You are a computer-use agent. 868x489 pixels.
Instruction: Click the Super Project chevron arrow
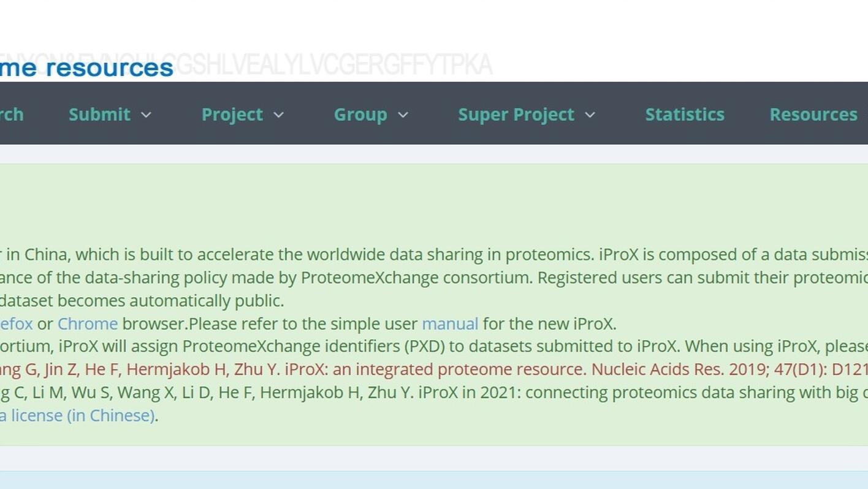[x=590, y=115]
